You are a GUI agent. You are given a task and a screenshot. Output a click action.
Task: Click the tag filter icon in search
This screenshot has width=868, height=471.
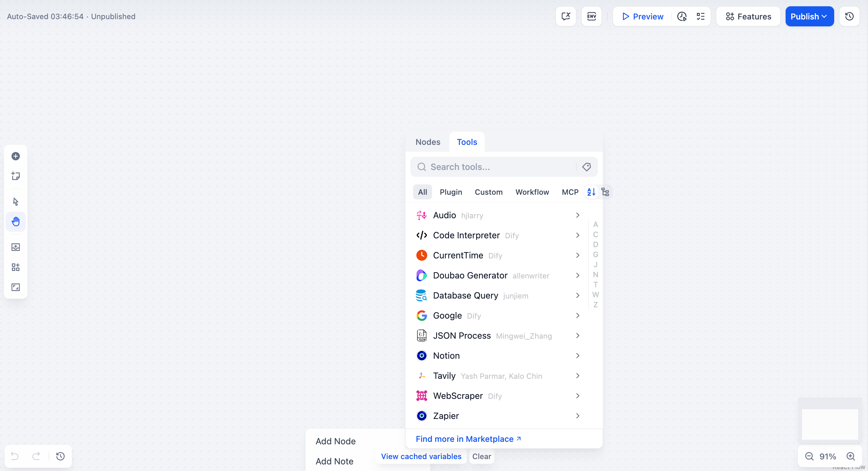coord(586,167)
